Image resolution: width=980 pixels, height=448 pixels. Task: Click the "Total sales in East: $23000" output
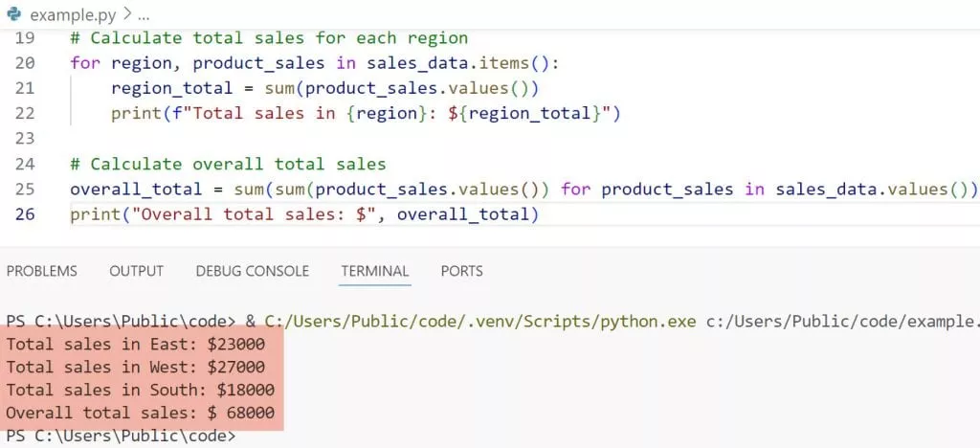click(x=135, y=343)
